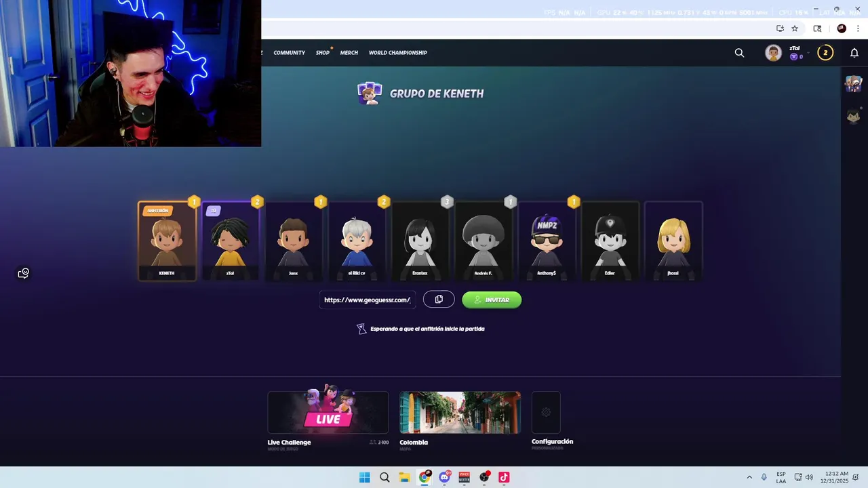Open the GeoGuessr search icon

point(739,53)
